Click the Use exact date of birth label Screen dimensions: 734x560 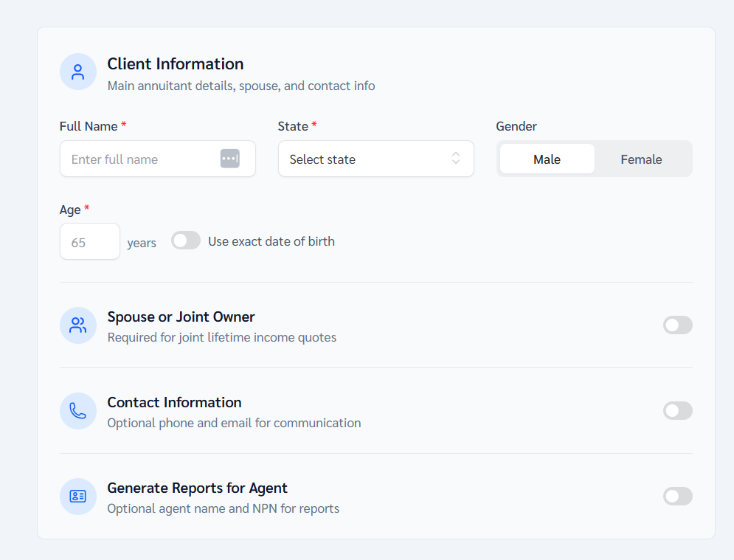pos(271,241)
